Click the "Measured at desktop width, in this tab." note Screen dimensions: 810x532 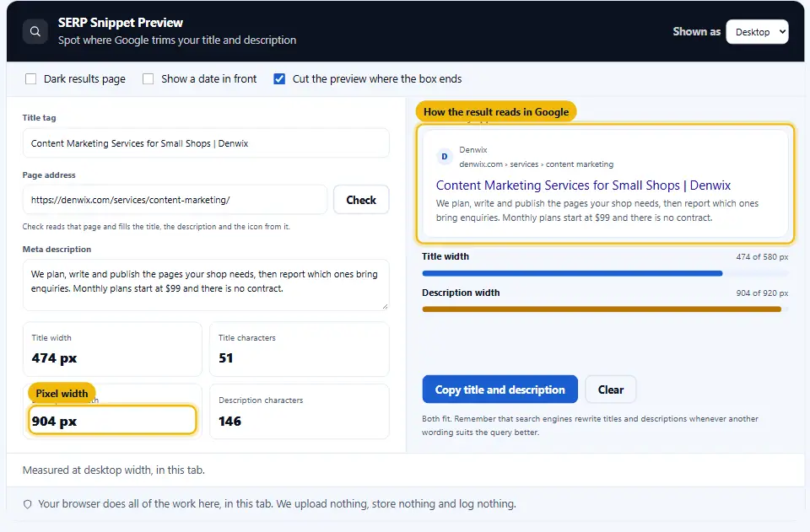tap(114, 470)
